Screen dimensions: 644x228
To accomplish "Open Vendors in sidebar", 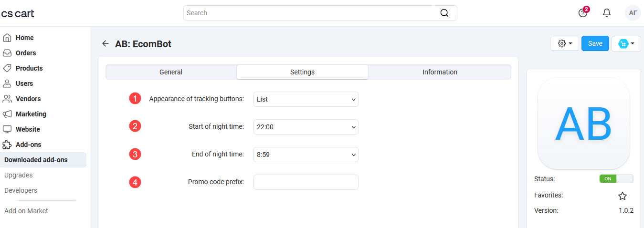I will click(x=28, y=99).
